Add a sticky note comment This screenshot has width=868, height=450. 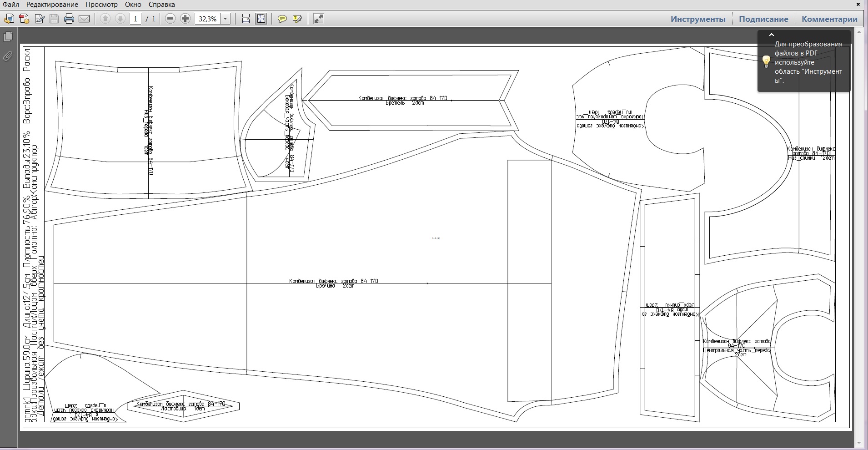point(282,19)
